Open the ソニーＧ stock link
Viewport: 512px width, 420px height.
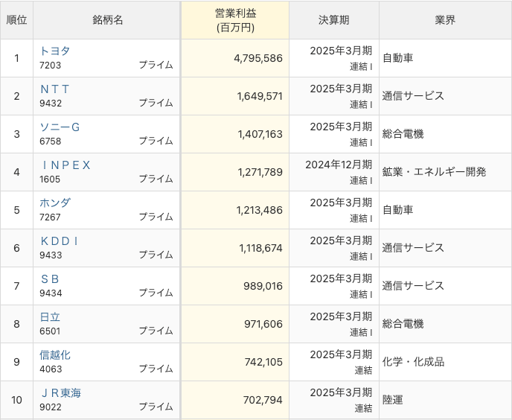click(60, 127)
